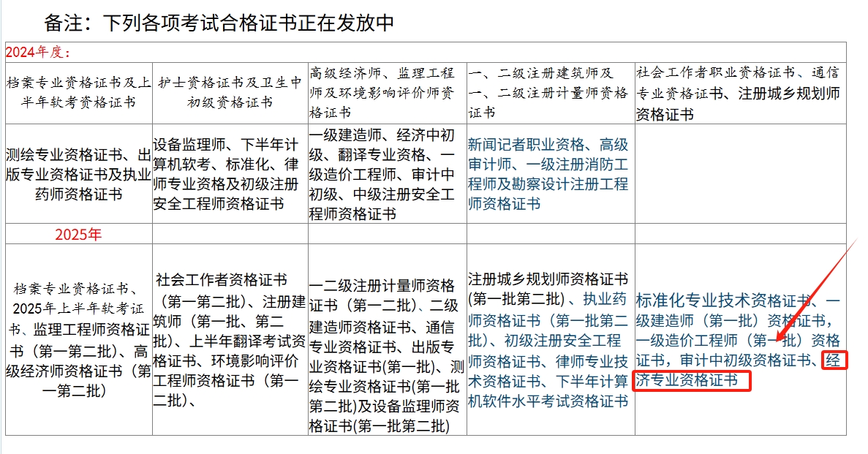This screenshot has height=454, width=868.
Task: Click the red 2025年 row label
Action: (78, 235)
